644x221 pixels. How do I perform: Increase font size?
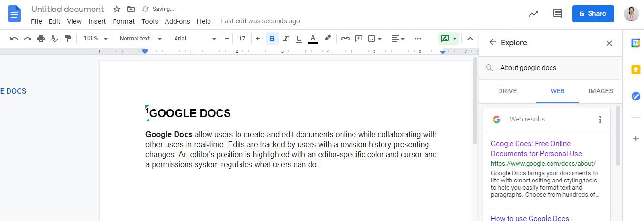tap(258, 39)
